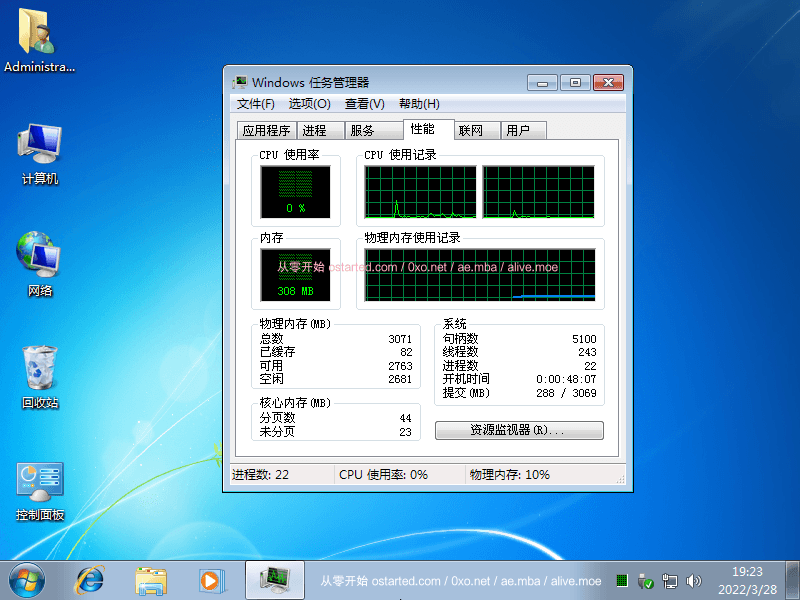This screenshot has height=600, width=800.
Task: Launch Windows Media Player from taskbar
Action: pyautogui.click(x=211, y=581)
